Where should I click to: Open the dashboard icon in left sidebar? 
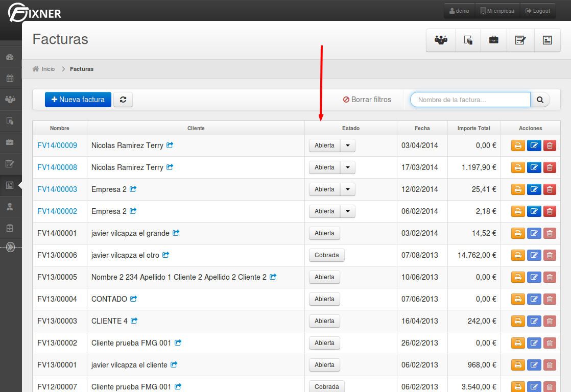coord(10,57)
